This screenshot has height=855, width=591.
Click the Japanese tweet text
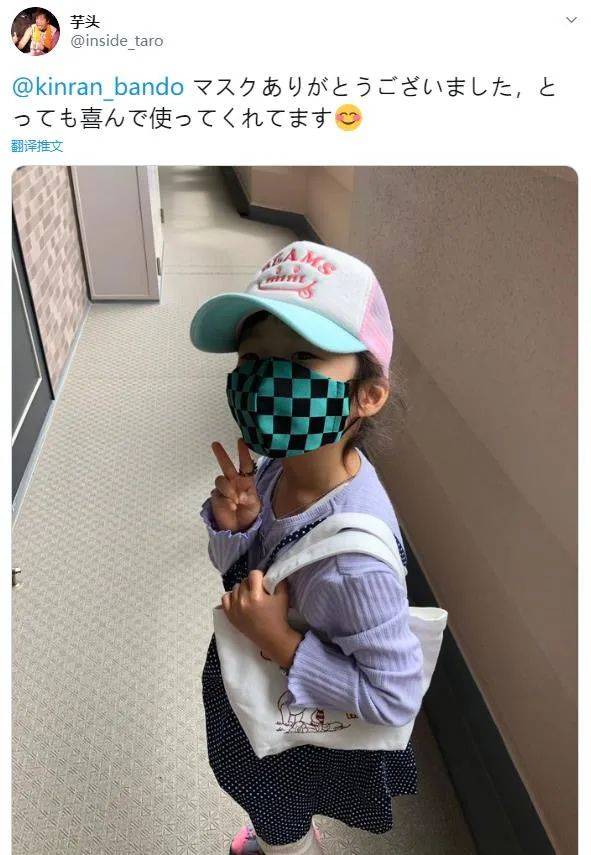click(284, 103)
